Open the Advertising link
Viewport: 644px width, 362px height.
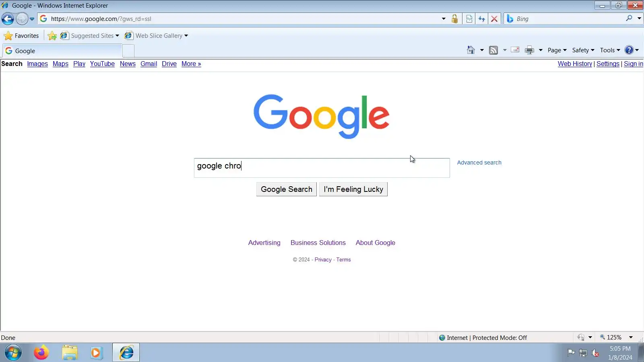264,243
